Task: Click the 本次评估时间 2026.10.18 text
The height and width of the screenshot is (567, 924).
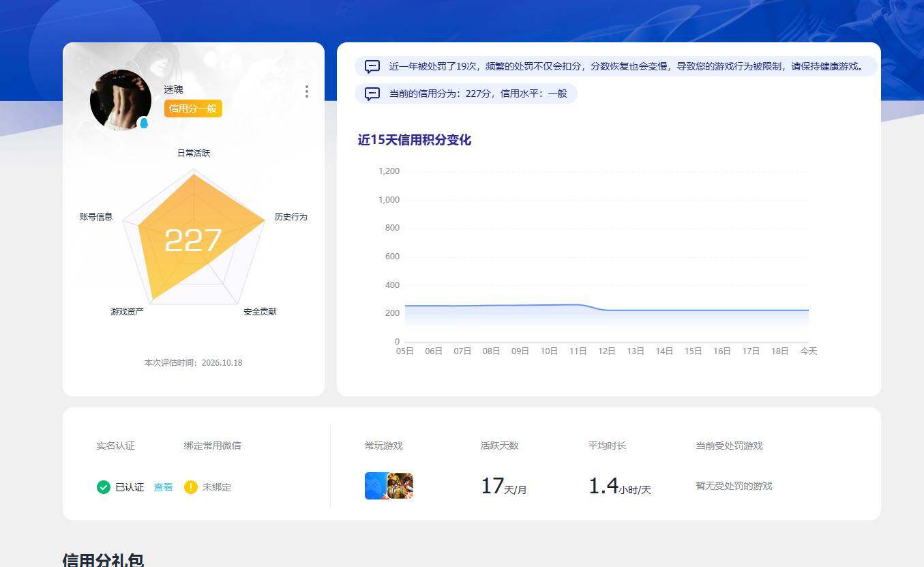Action: [193, 363]
